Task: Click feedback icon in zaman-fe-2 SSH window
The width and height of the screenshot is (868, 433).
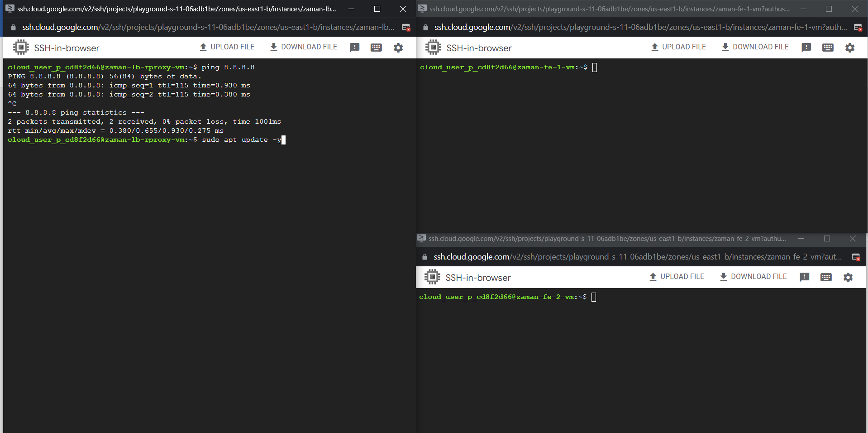Action: pyautogui.click(x=804, y=277)
